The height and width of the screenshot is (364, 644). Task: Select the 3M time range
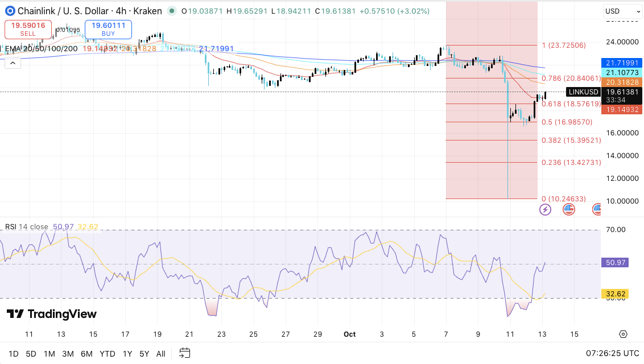(68, 354)
